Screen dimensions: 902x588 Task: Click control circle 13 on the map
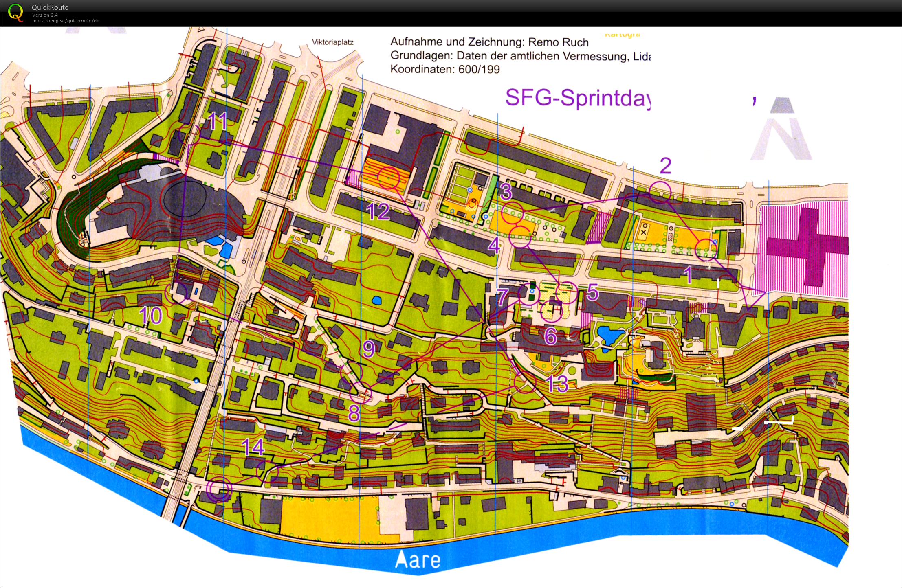tap(525, 382)
